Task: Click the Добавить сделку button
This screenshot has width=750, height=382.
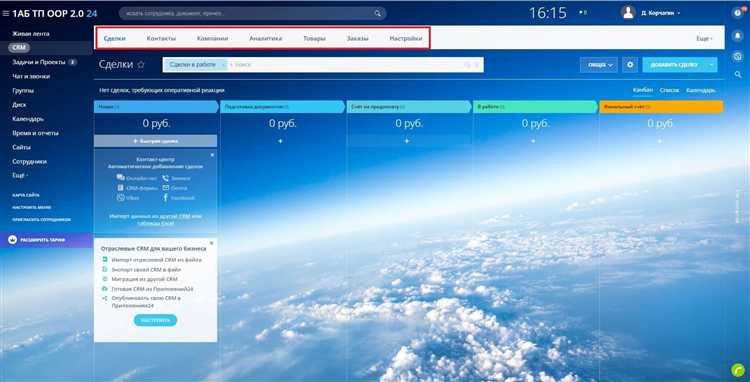Action: tap(674, 65)
